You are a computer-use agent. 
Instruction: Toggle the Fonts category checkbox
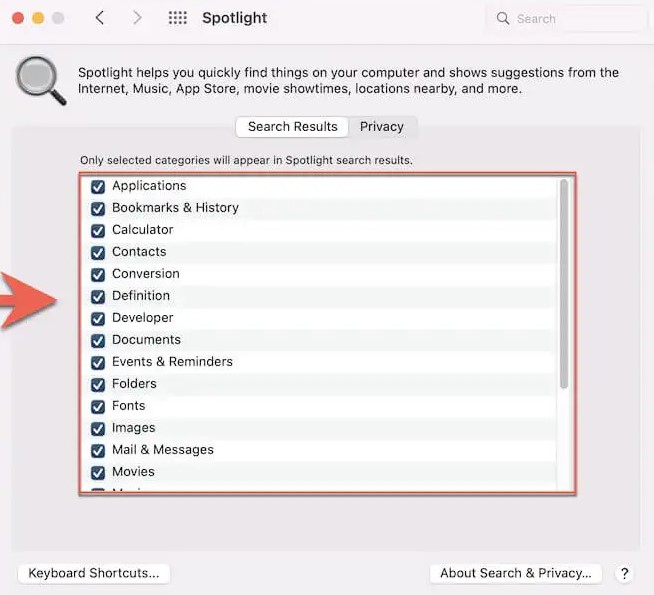(x=98, y=406)
